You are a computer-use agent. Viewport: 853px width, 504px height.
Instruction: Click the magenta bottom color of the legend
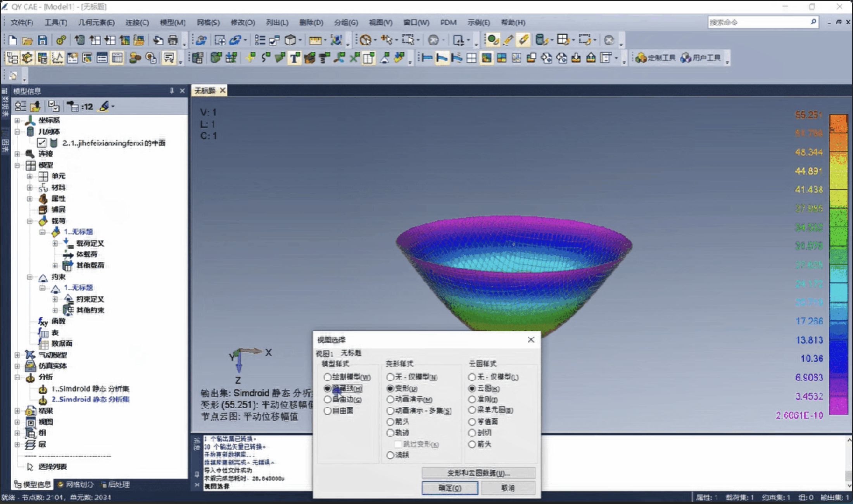(838, 406)
